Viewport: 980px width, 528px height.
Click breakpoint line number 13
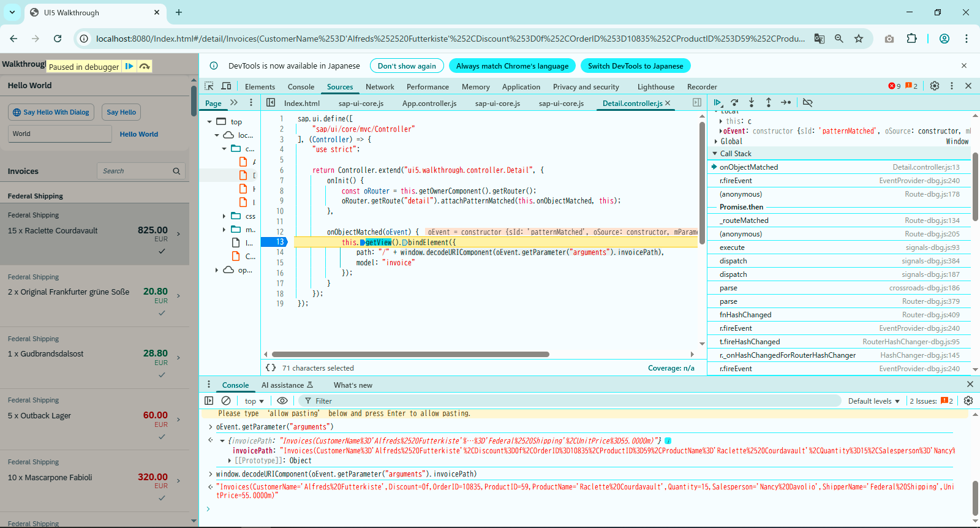tap(280, 243)
